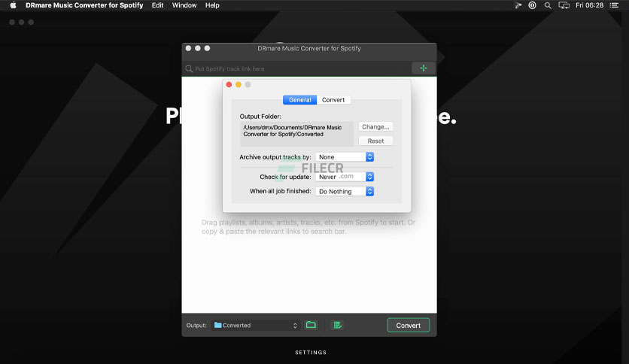Click the search magnifier in the link bar

coord(189,69)
